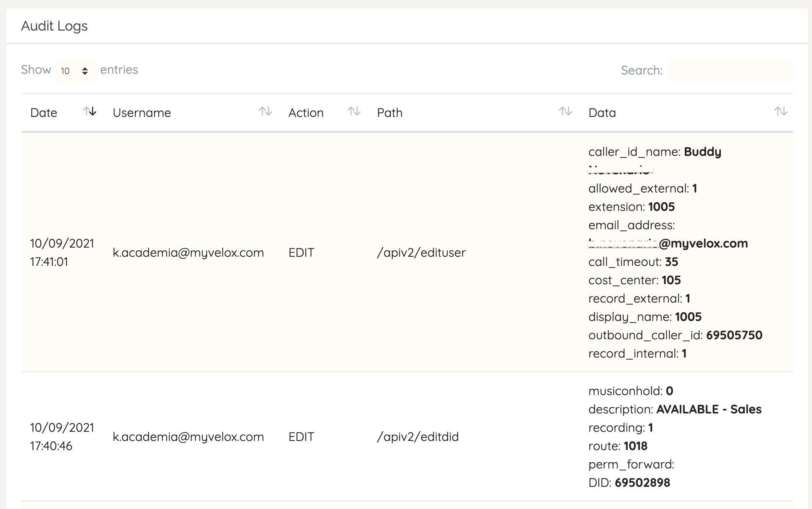Screen dimensions: 812x509
Task: Click the Data column sort arrows icon
Action: (780, 112)
